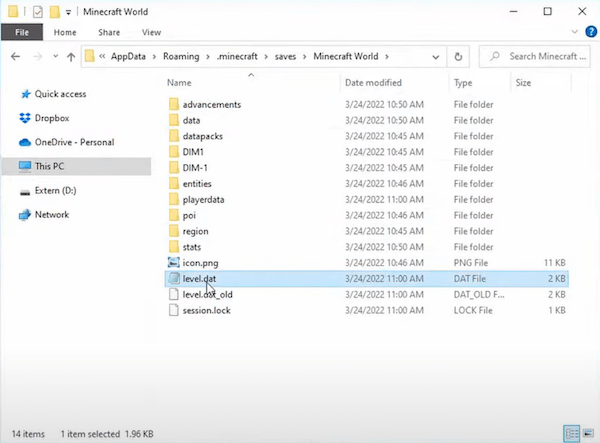Refresh the Minecraft World folder view

coord(458,57)
